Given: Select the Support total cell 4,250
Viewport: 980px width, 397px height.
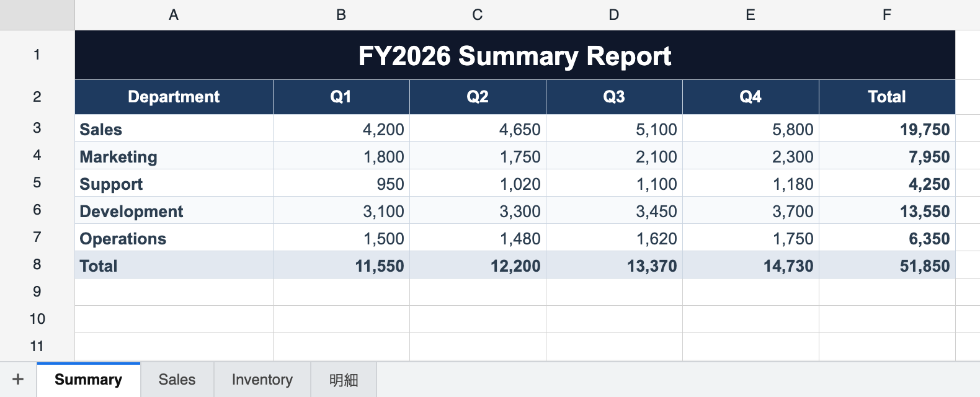Looking at the screenshot, I should click(x=887, y=183).
